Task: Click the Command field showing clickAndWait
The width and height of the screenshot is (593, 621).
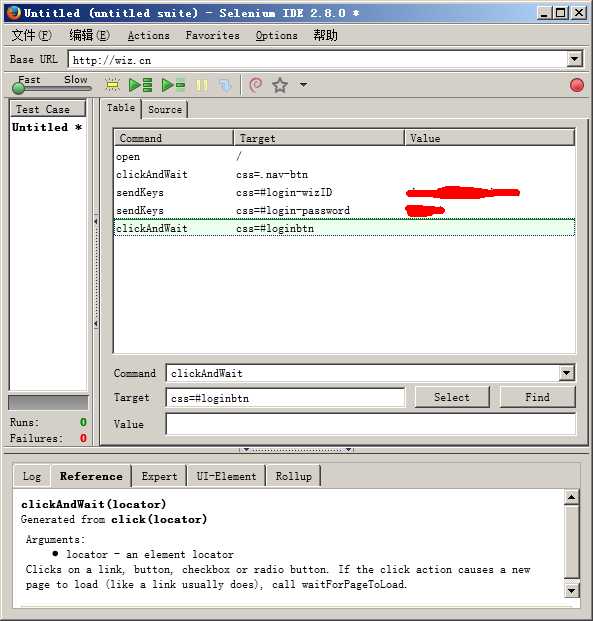Action: coord(362,373)
